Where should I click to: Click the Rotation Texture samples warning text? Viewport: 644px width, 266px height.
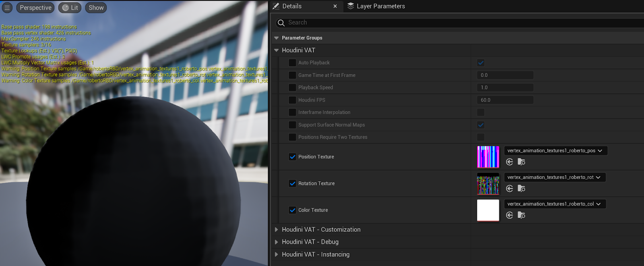click(x=134, y=75)
